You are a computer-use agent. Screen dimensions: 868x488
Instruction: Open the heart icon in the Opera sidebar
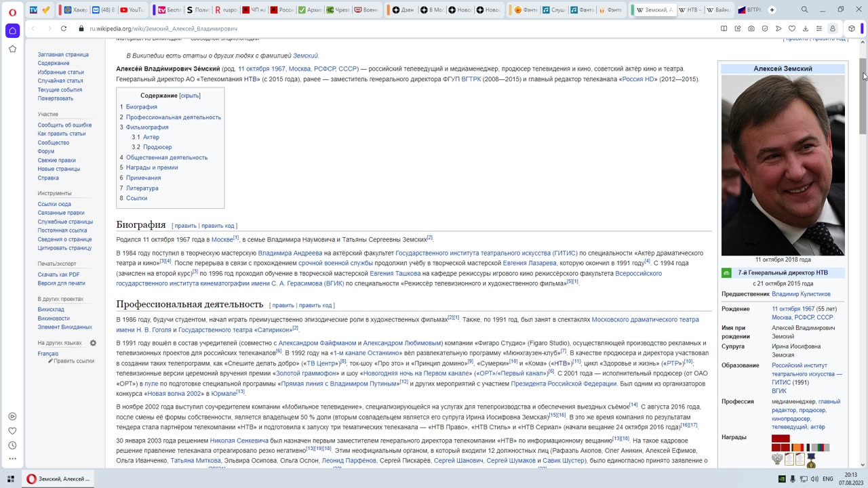point(12,431)
